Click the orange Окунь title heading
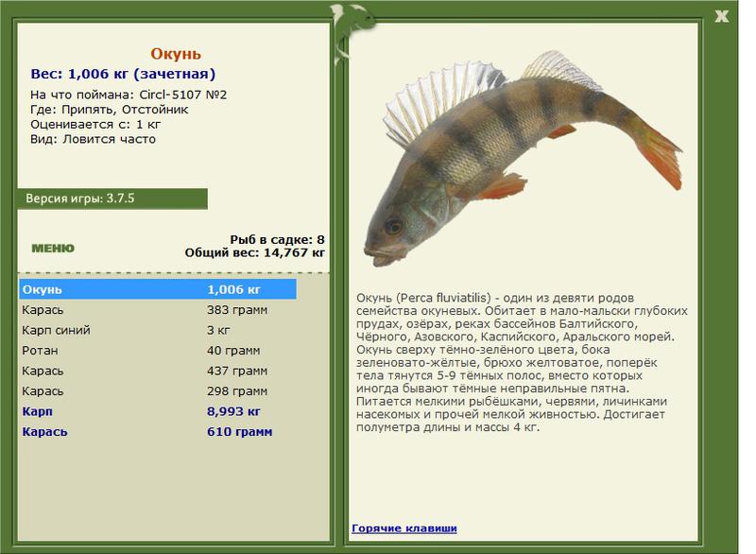Image resolution: width=756 pixels, height=554 pixels. 176,54
